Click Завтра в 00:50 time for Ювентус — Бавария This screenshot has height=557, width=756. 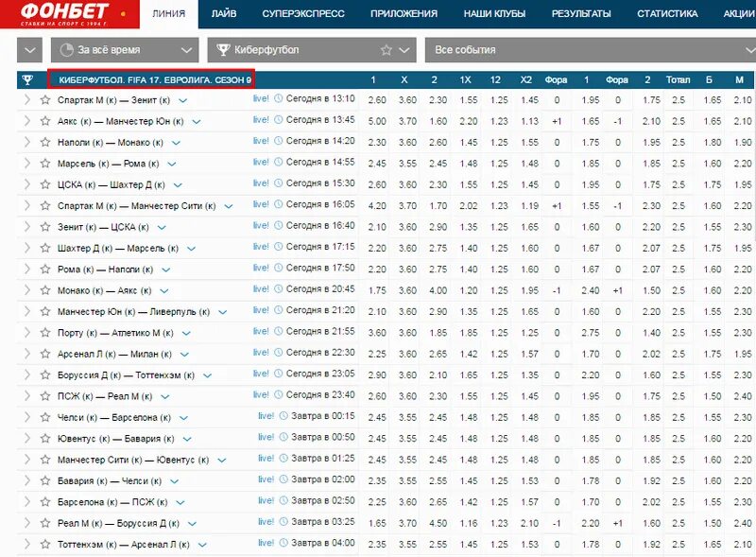tap(323, 437)
